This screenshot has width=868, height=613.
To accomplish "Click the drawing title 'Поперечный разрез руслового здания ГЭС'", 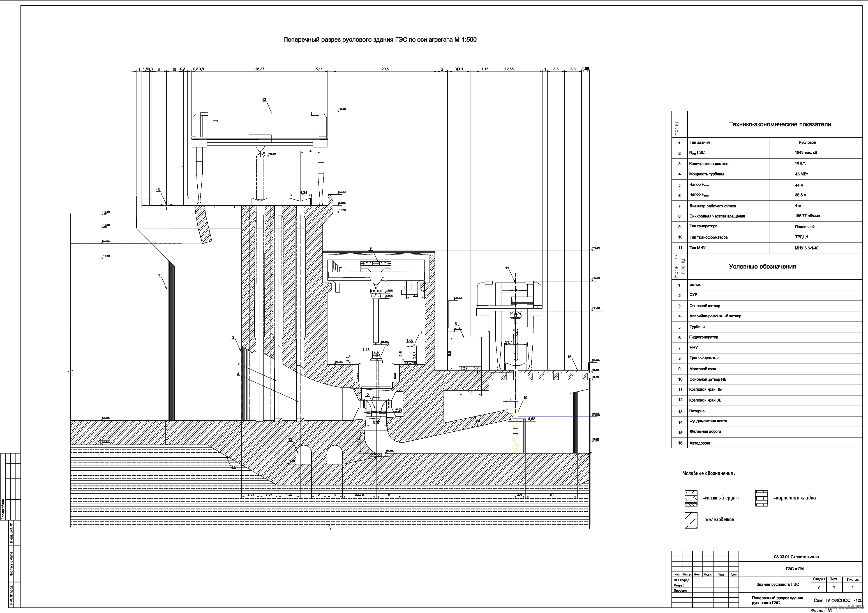I will 380,40.
